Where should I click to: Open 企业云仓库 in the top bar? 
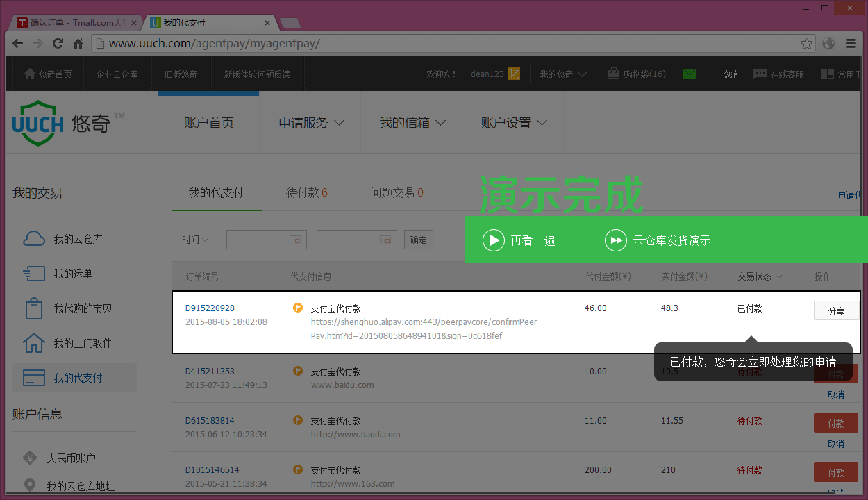click(x=117, y=74)
